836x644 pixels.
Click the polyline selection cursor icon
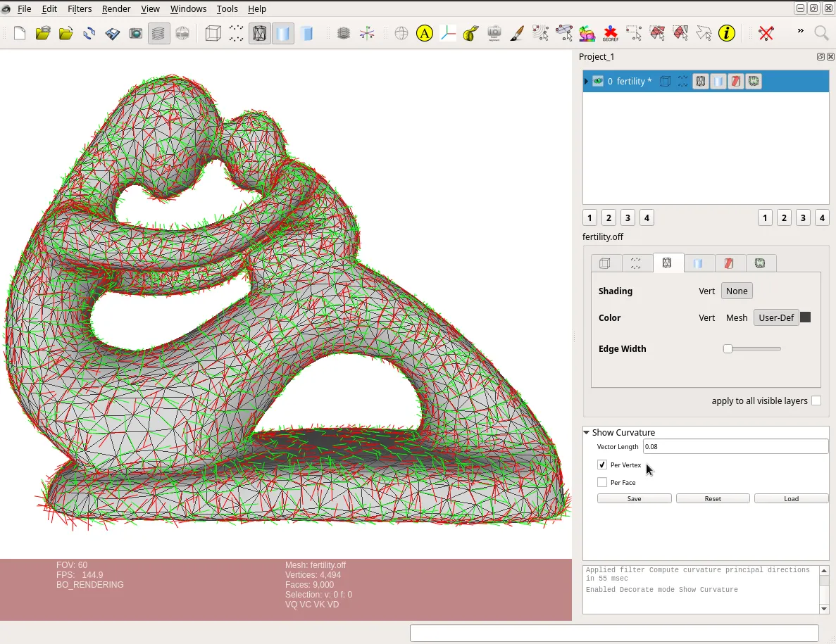(704, 33)
